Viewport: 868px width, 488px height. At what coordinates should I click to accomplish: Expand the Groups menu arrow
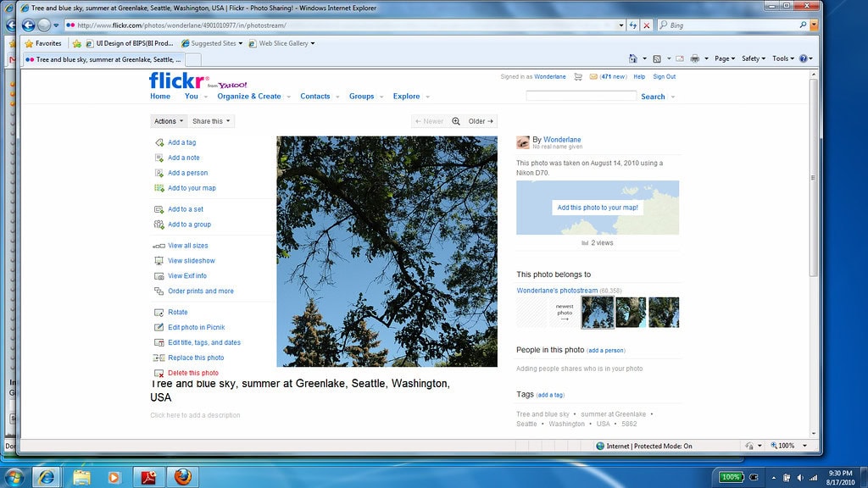coord(381,97)
